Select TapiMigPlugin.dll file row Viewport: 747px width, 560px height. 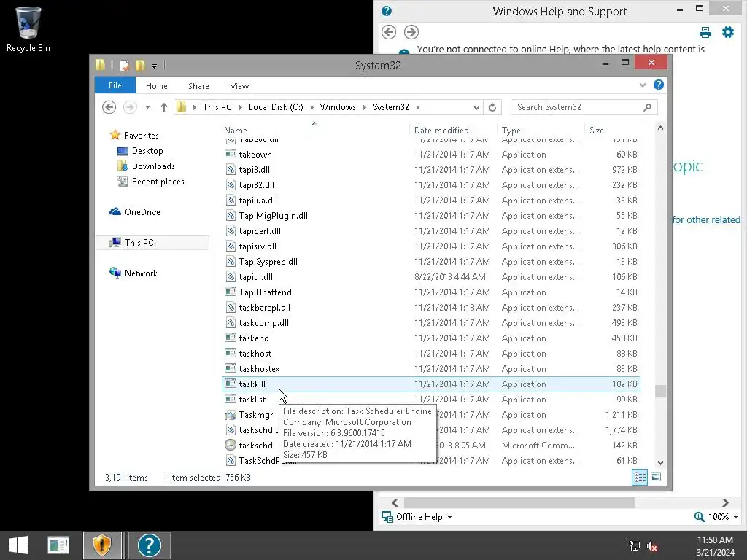pyautogui.click(x=431, y=215)
